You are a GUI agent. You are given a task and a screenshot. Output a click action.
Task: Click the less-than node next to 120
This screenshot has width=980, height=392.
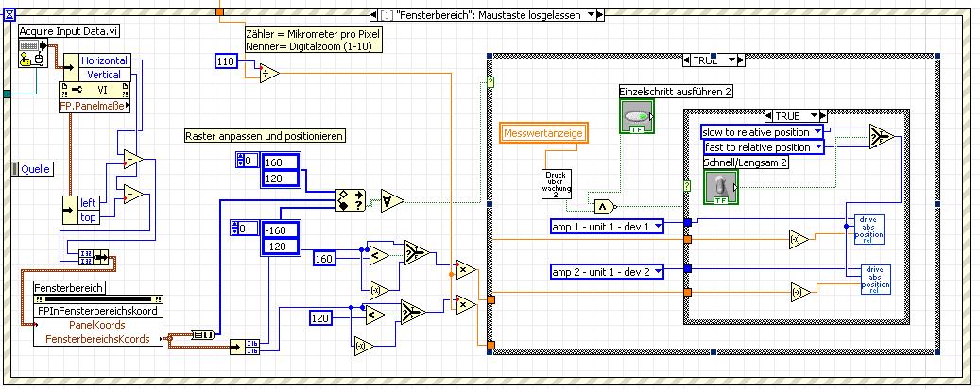[x=375, y=315]
